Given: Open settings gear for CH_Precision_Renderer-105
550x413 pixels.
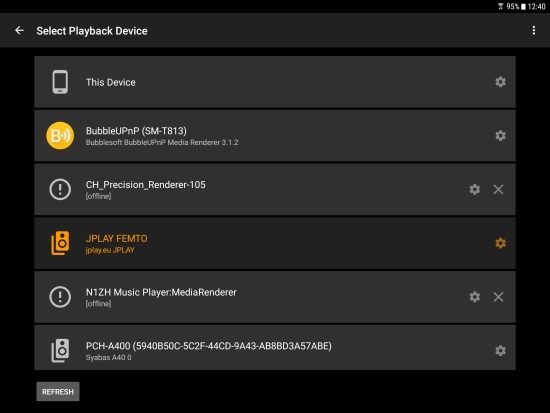Looking at the screenshot, I should [x=475, y=189].
